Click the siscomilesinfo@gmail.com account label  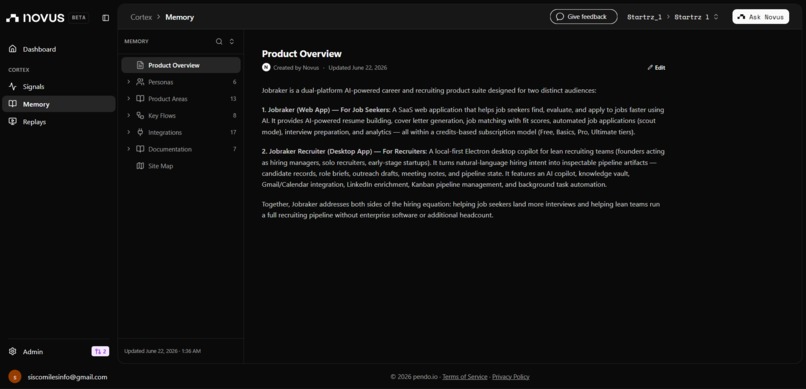[67, 377]
